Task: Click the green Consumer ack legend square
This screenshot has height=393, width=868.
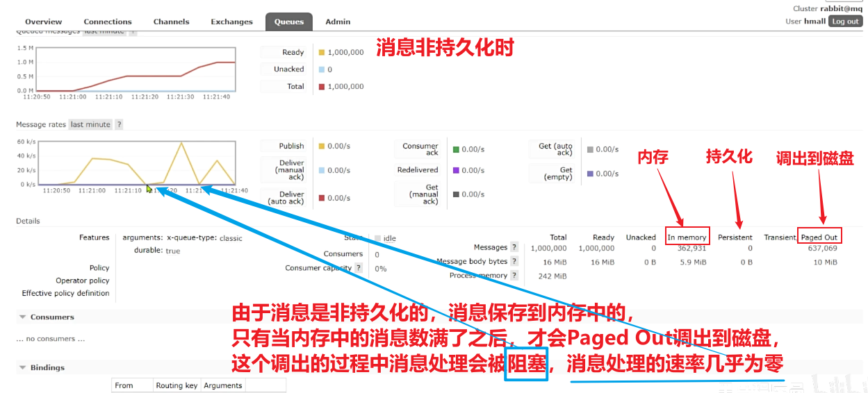Action: [x=456, y=149]
